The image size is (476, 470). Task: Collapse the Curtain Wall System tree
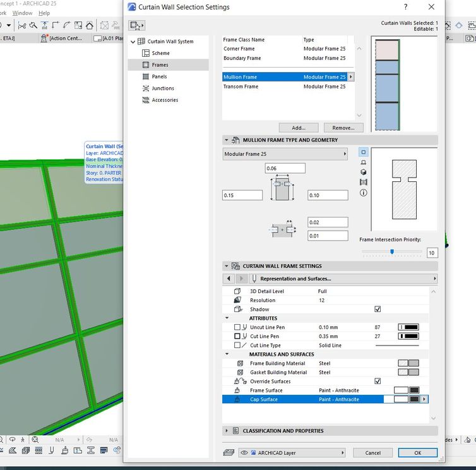[133, 42]
